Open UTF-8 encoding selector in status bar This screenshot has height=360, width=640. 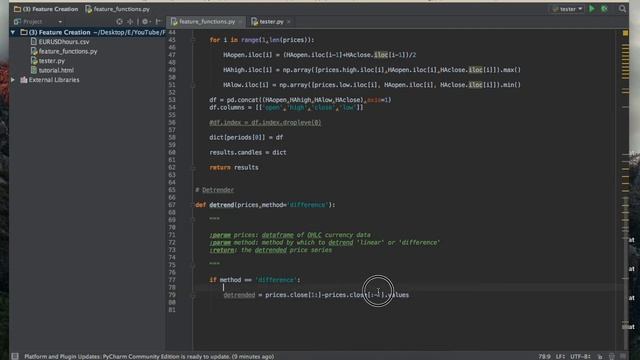(x=580, y=356)
